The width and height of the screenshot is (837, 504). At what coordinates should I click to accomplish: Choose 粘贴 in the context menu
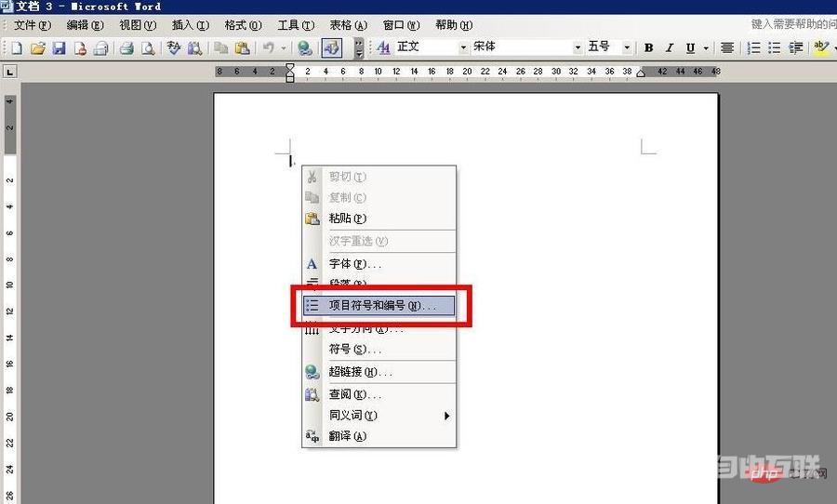click(x=348, y=219)
